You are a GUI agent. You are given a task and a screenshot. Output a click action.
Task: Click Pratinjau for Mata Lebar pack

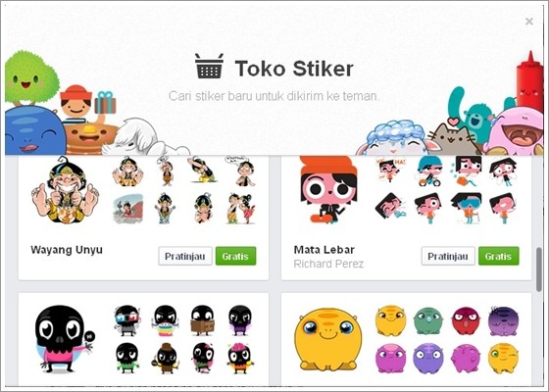[x=448, y=256]
